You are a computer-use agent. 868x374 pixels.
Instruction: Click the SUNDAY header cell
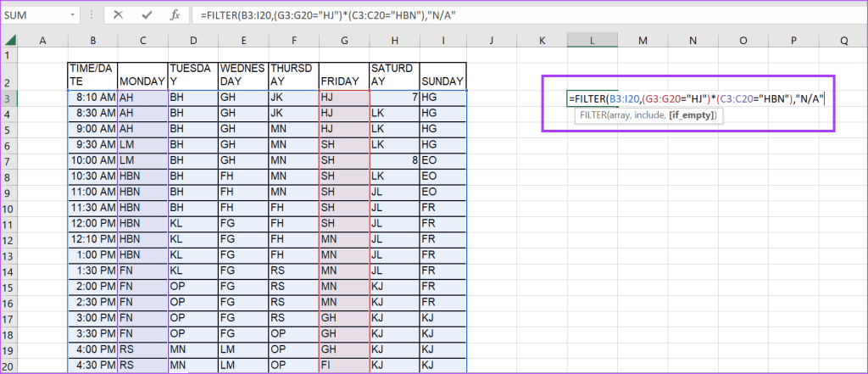click(442, 81)
